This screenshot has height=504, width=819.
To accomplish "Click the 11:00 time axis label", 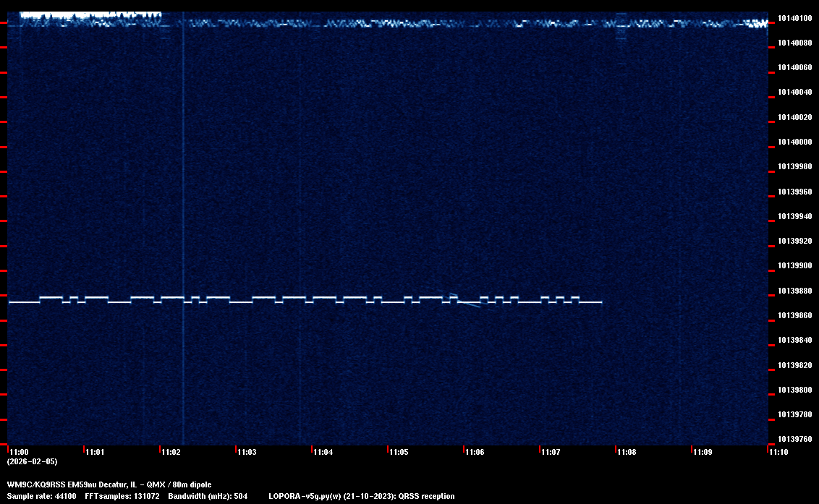I will pos(19,452).
